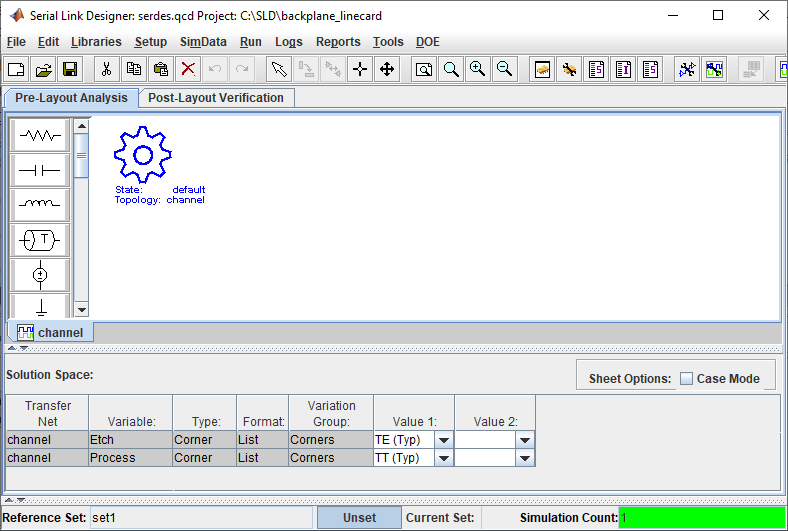Click the Unset button

359,518
